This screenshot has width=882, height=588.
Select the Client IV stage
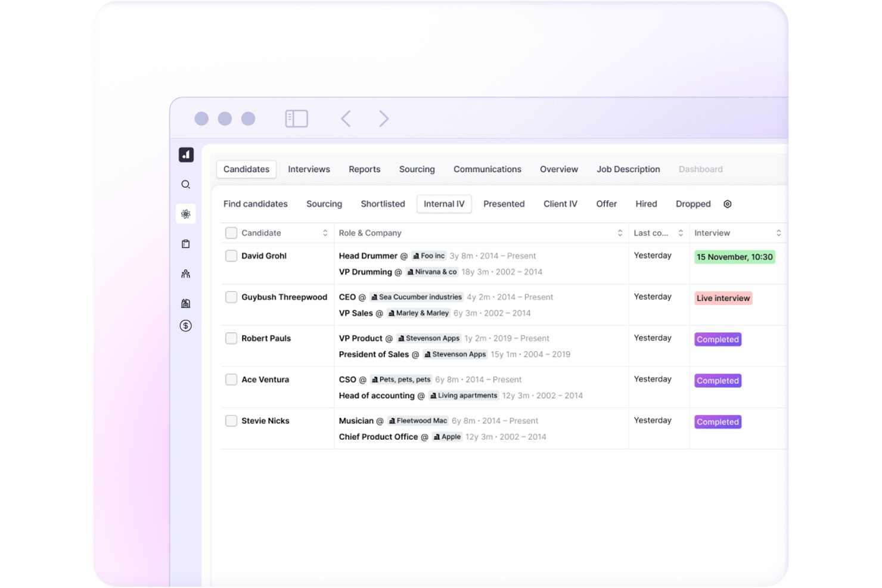(x=560, y=204)
